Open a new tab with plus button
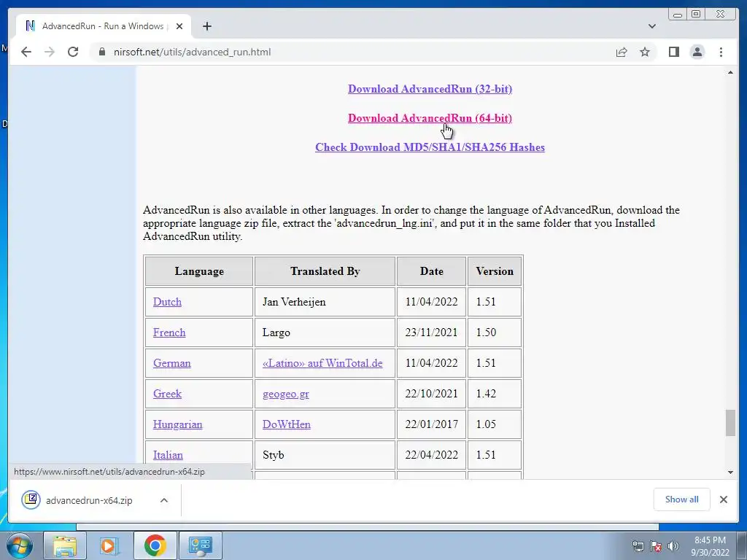 coord(206,26)
